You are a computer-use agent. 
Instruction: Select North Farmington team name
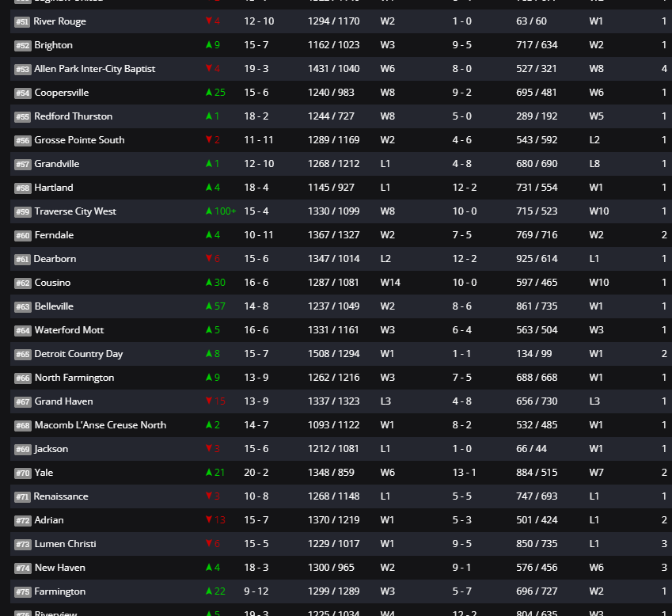(74, 378)
